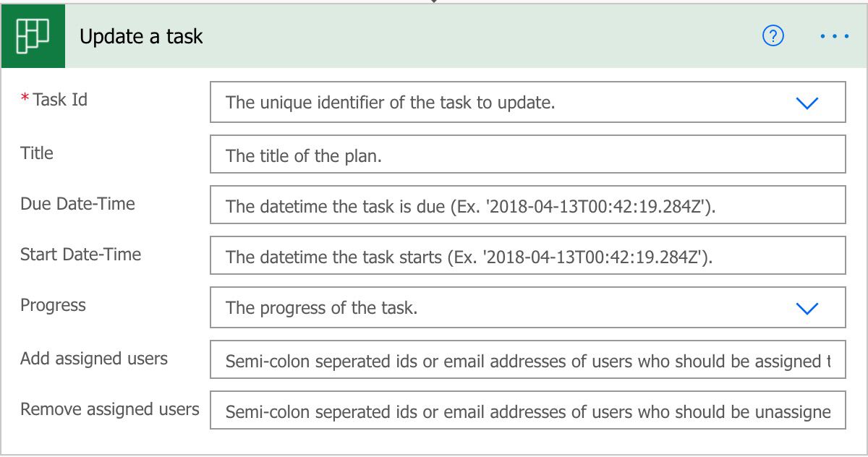The width and height of the screenshot is (868, 457).
Task: Click the Title field label
Action: 37,153
